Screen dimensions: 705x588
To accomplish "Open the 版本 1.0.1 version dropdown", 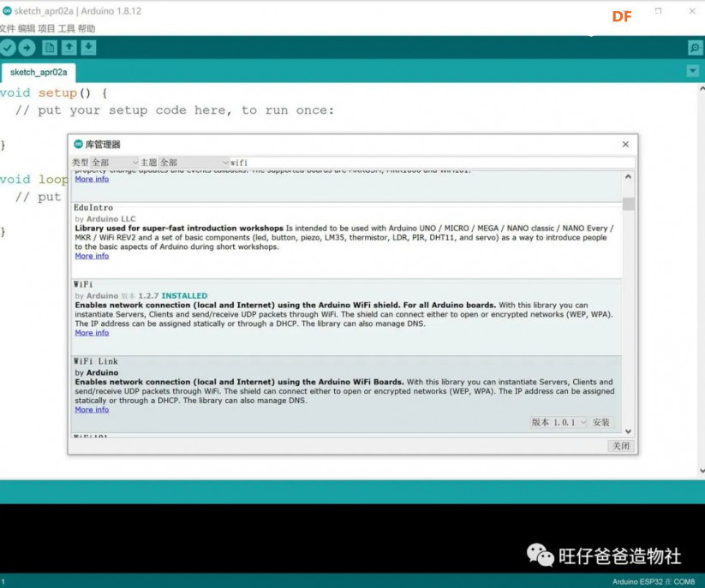I will tap(558, 422).
